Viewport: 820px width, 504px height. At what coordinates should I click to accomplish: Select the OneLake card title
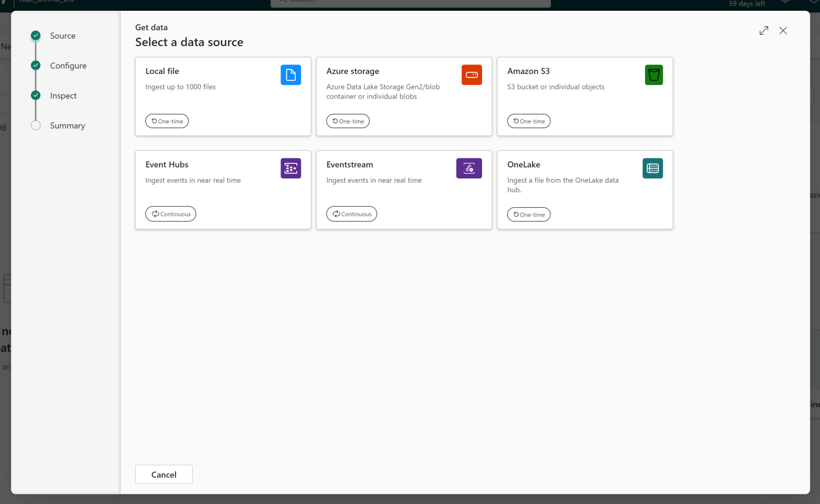click(524, 165)
